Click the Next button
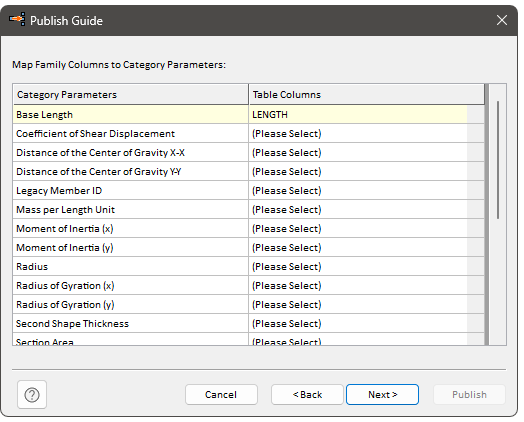 [382, 395]
